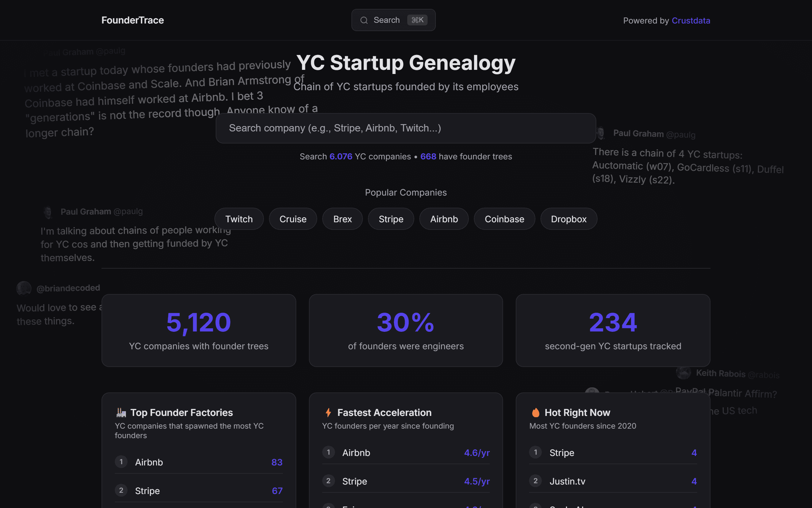Screen dimensions: 812x508
Task: Select the Coinbase popular company chip
Action: click(504, 219)
